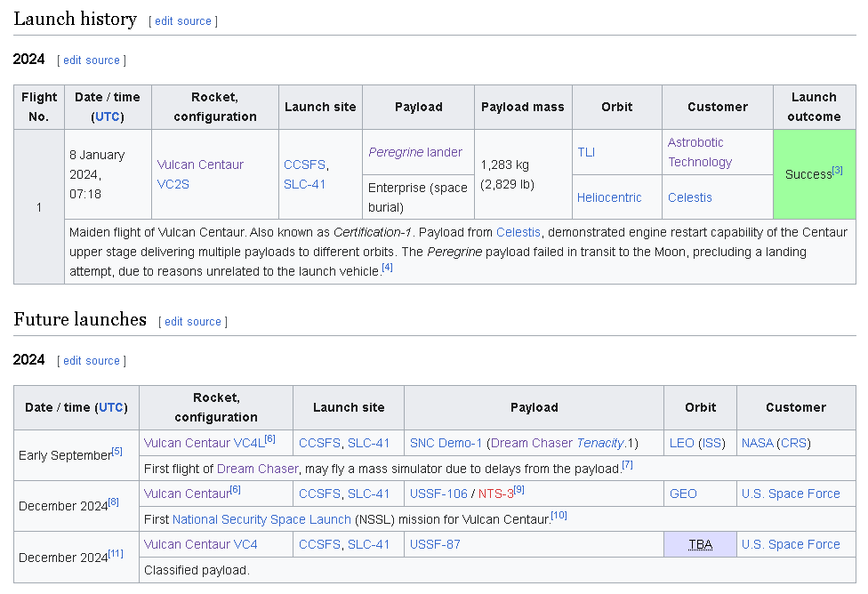Image resolution: width=868 pixels, height=594 pixels.
Task: Follow the UTC link in the Future launches table header
Action: [x=110, y=407]
